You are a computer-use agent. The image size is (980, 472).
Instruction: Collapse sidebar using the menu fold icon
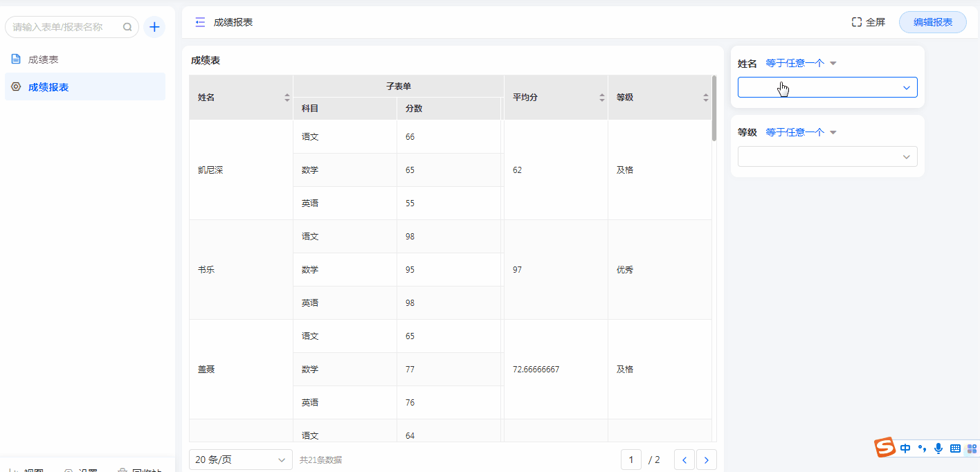(x=200, y=22)
